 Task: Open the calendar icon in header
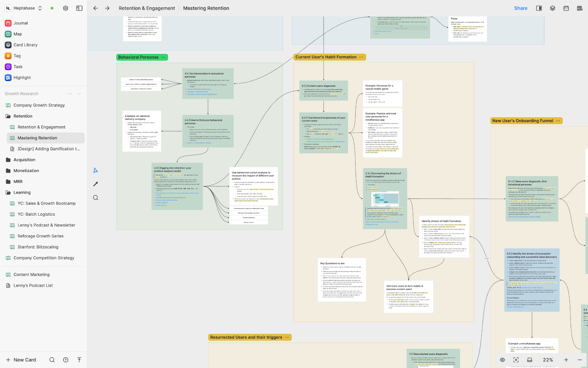(x=566, y=8)
